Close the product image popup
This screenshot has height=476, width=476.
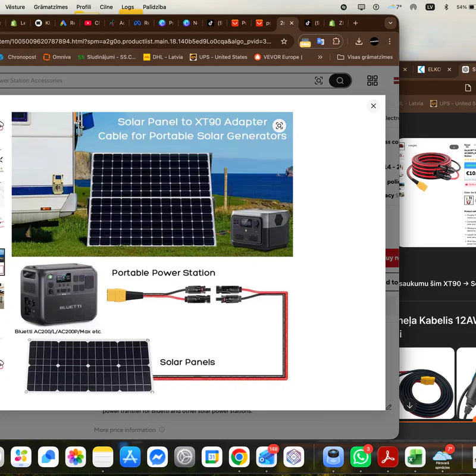pos(373,106)
